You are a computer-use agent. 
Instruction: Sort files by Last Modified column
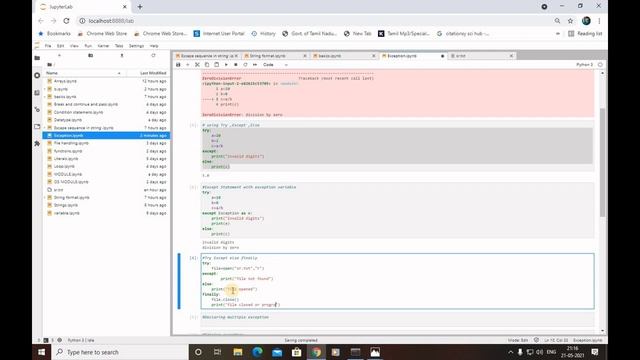click(x=148, y=73)
